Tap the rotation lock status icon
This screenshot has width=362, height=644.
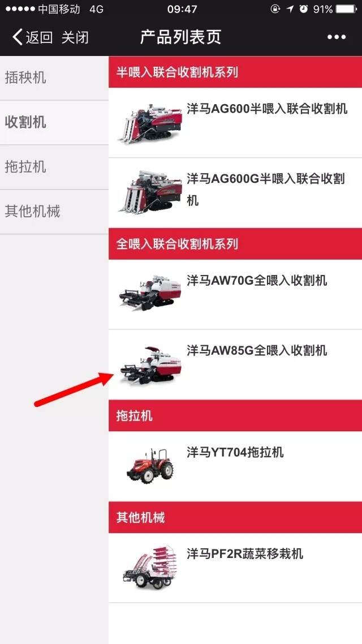275,9
